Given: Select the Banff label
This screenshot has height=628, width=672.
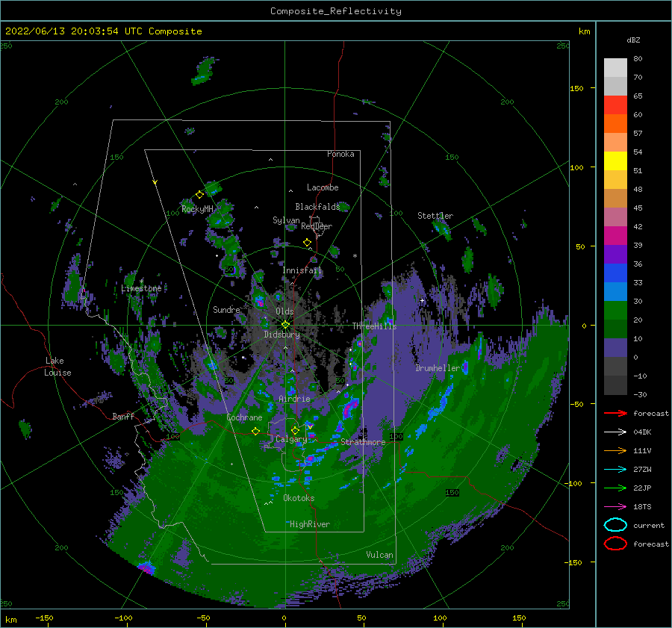Looking at the screenshot, I should coord(123,416).
